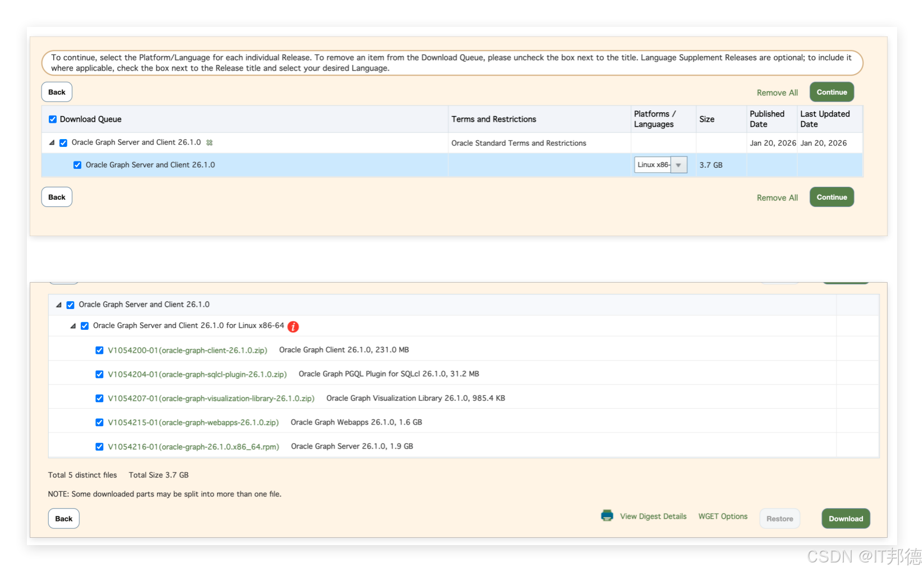Uncheck the highlighted Oracle Graph Server and Client 26.1.0 row checkbox
The image size is (924, 572).
[77, 165]
